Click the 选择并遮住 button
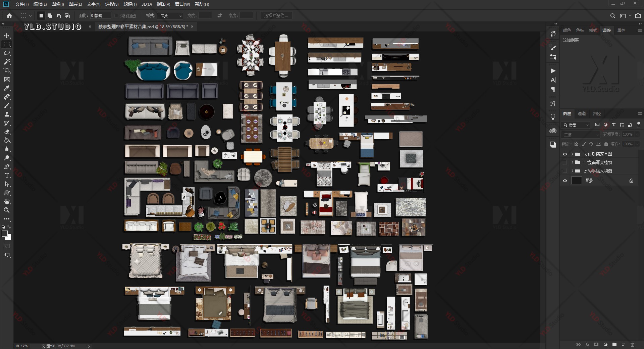644x349 pixels. pyautogui.click(x=276, y=15)
